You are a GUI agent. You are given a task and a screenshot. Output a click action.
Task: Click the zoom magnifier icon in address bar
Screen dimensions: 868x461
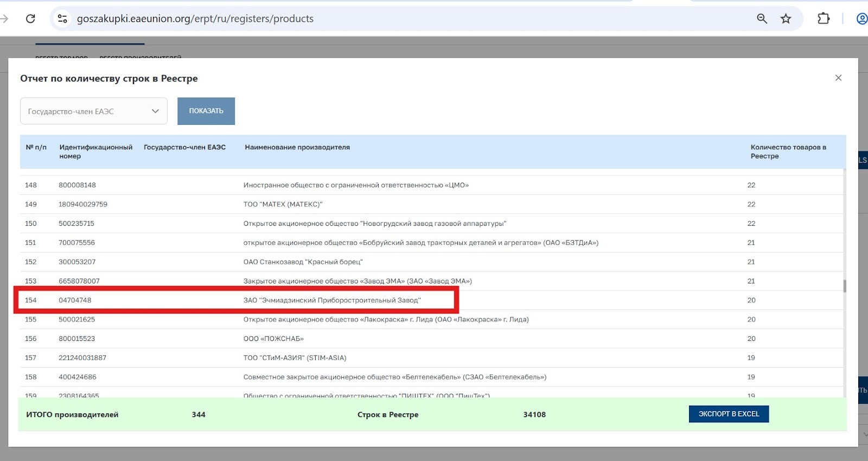(762, 18)
